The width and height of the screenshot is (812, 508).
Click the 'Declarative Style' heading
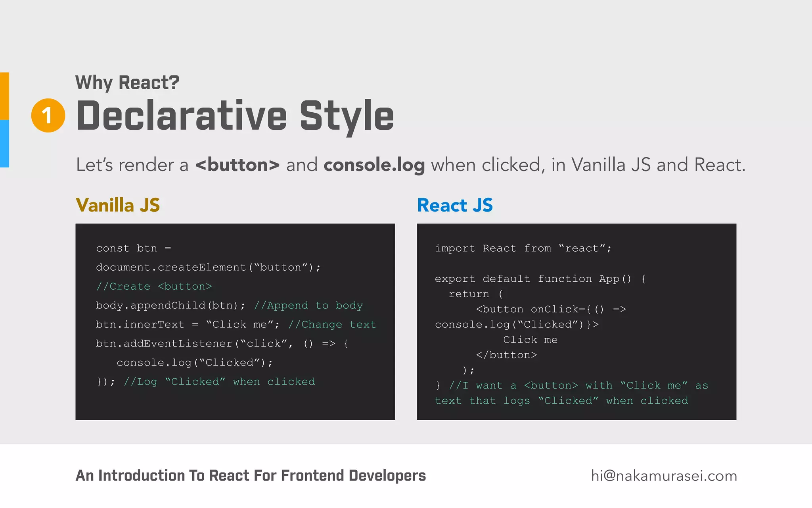coord(235,116)
